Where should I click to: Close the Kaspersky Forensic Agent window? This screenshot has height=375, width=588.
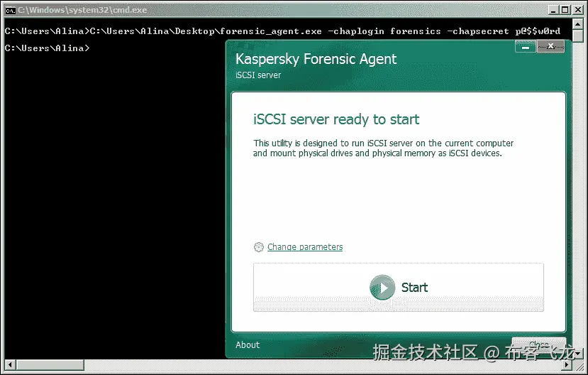pos(550,47)
